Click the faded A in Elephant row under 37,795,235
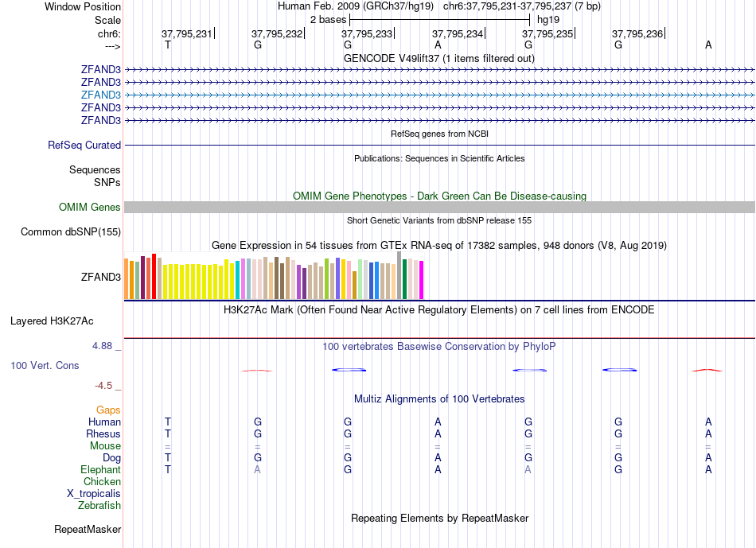 coord(528,469)
